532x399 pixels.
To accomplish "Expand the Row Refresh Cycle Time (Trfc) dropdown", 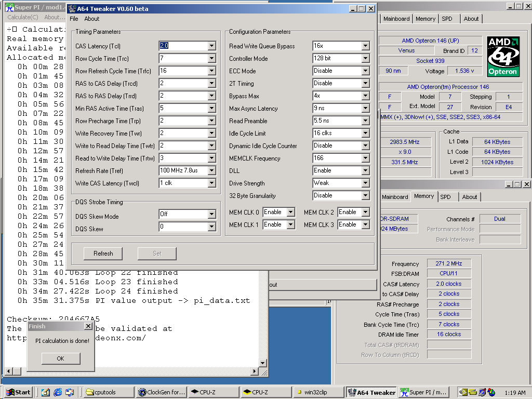I will click(x=212, y=71).
